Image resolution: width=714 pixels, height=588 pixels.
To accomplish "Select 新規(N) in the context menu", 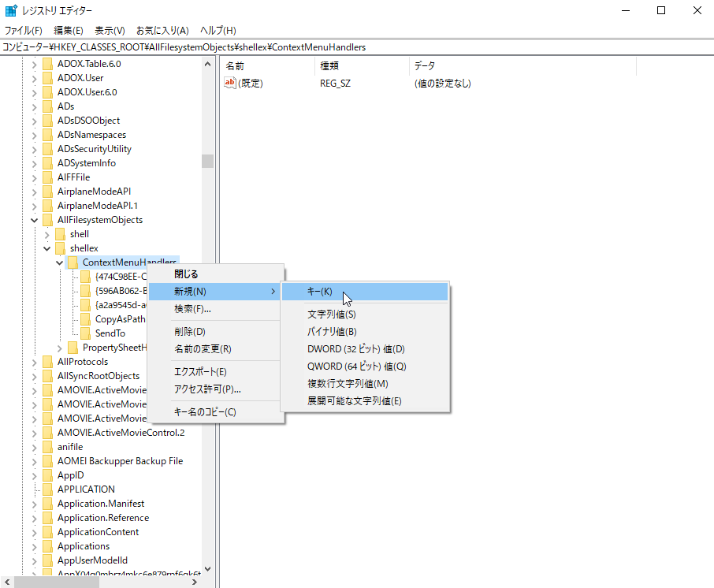I will point(215,292).
